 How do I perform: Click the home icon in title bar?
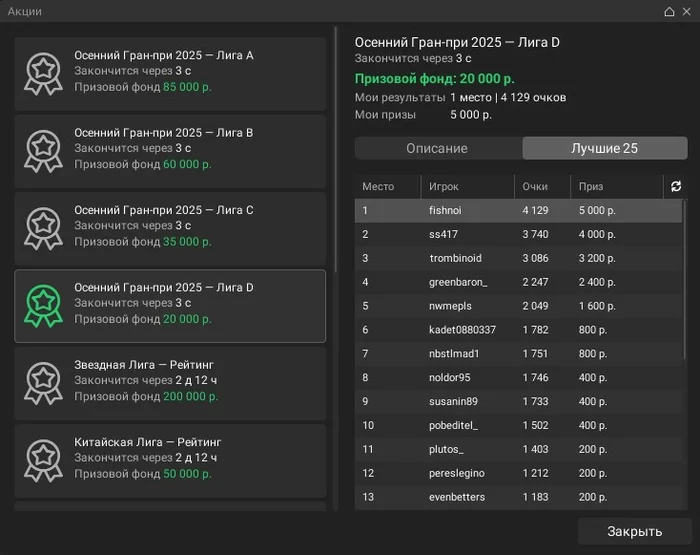(669, 12)
